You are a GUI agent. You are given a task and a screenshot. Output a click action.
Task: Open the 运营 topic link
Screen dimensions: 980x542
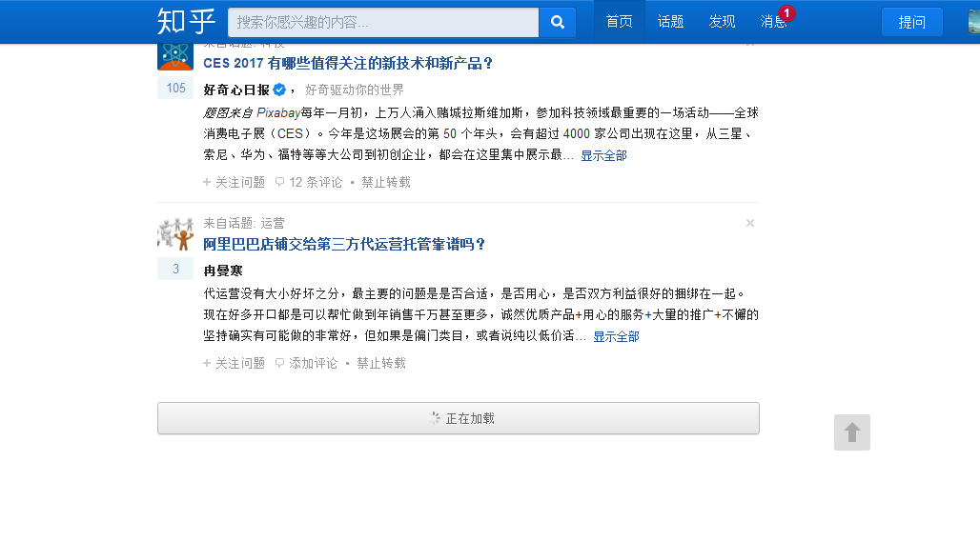click(x=273, y=223)
